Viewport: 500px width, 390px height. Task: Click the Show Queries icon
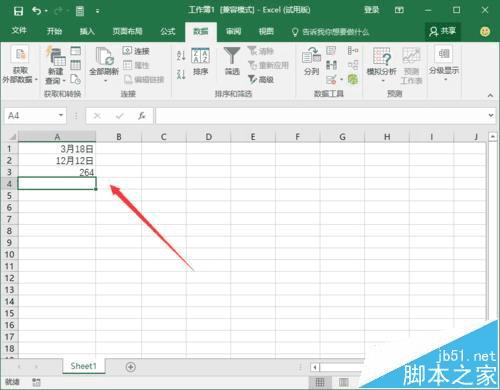pyautogui.click(x=76, y=51)
